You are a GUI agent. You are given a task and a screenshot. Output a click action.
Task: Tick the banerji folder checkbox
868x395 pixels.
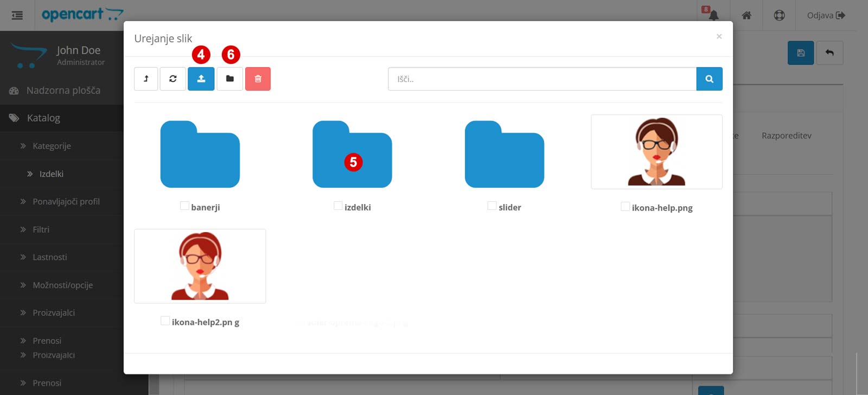click(184, 206)
